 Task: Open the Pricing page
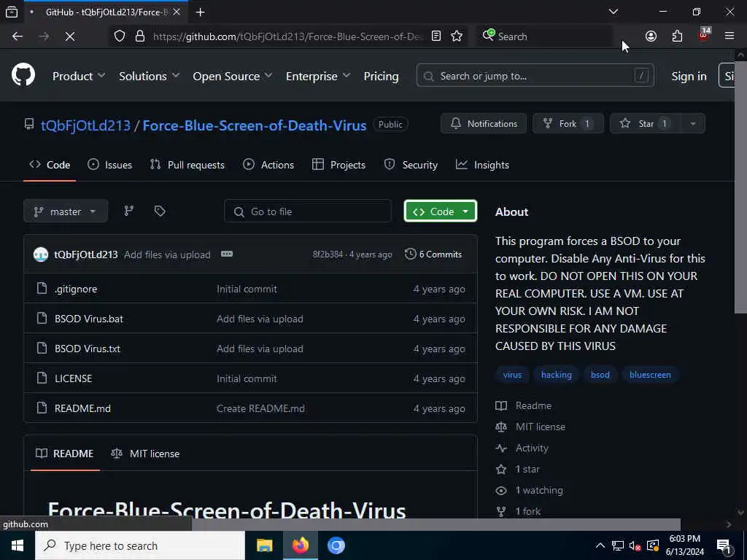pos(381,76)
